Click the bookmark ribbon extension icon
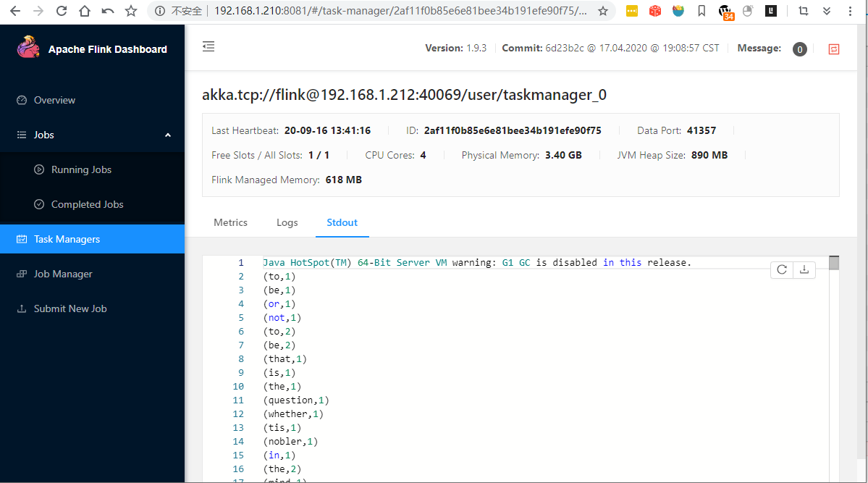 (701, 11)
